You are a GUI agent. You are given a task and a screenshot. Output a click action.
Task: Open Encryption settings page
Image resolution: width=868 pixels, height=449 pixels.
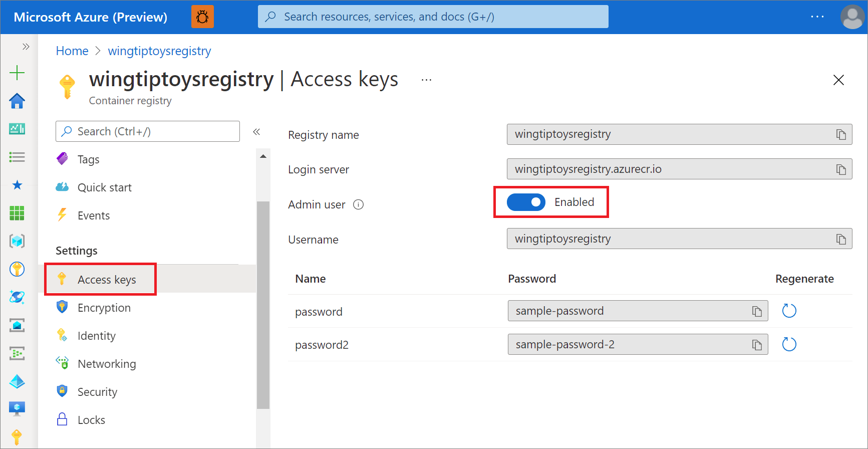tap(104, 308)
